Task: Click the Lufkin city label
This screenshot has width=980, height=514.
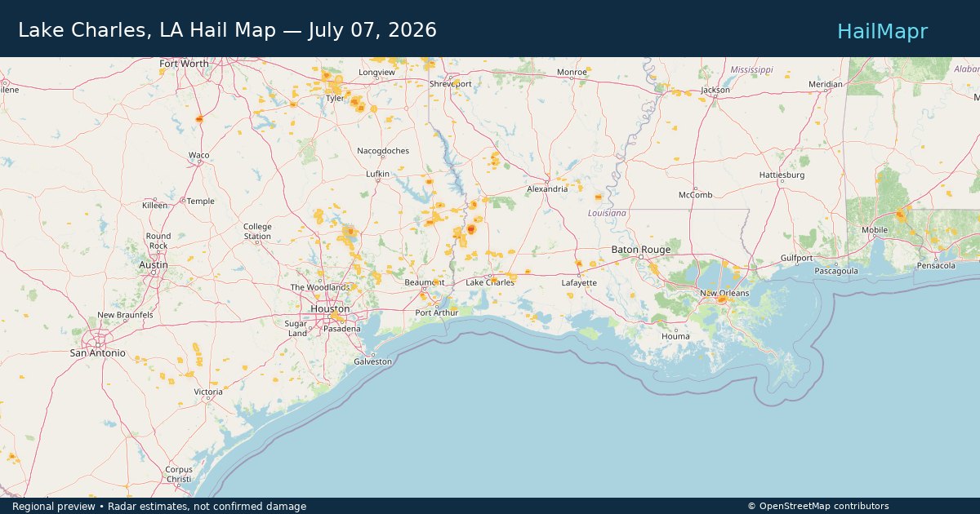Action: [377, 174]
